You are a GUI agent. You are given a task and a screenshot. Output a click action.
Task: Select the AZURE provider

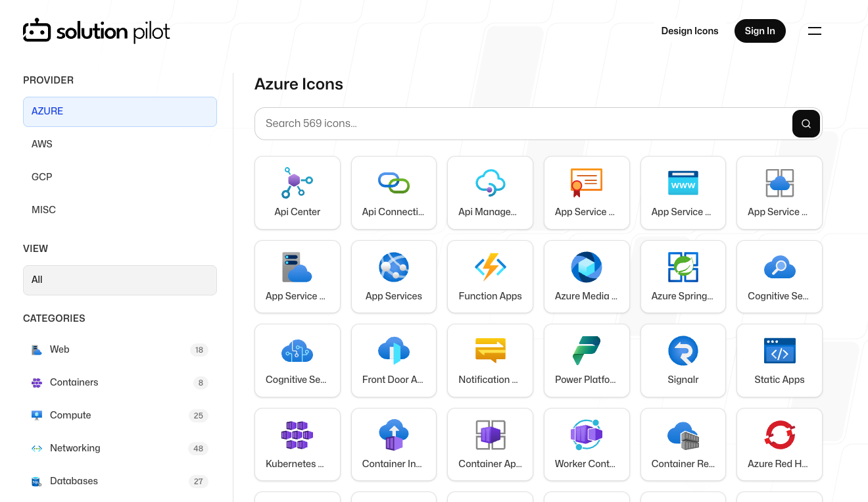(120, 112)
